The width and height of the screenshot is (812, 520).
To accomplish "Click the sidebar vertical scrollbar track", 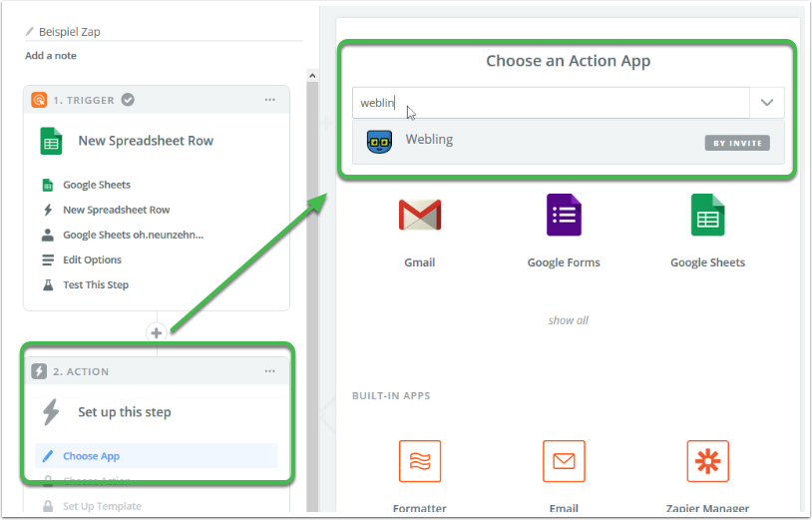I will click(x=312, y=295).
